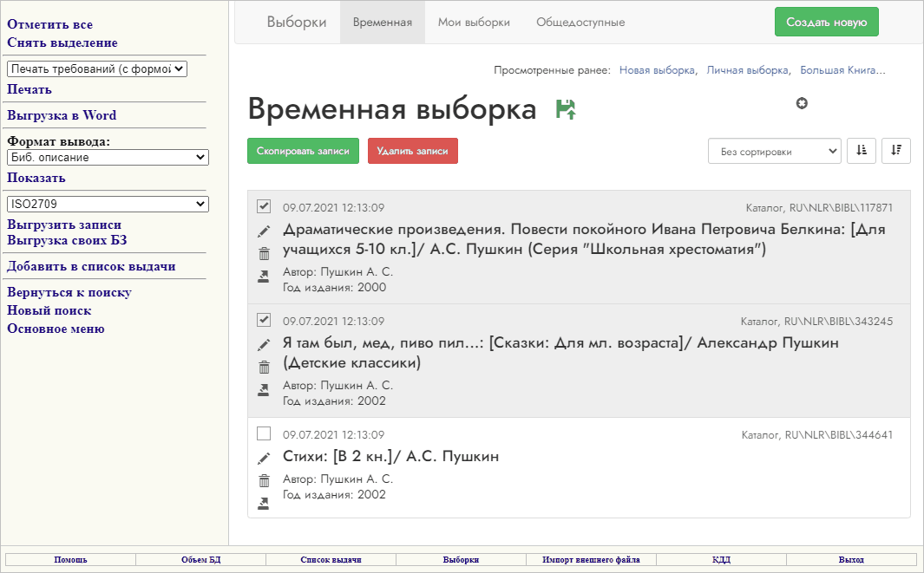Image resolution: width=924 pixels, height=573 pixels.
Task: Click the Отметить все link
Action: pyautogui.click(x=50, y=25)
